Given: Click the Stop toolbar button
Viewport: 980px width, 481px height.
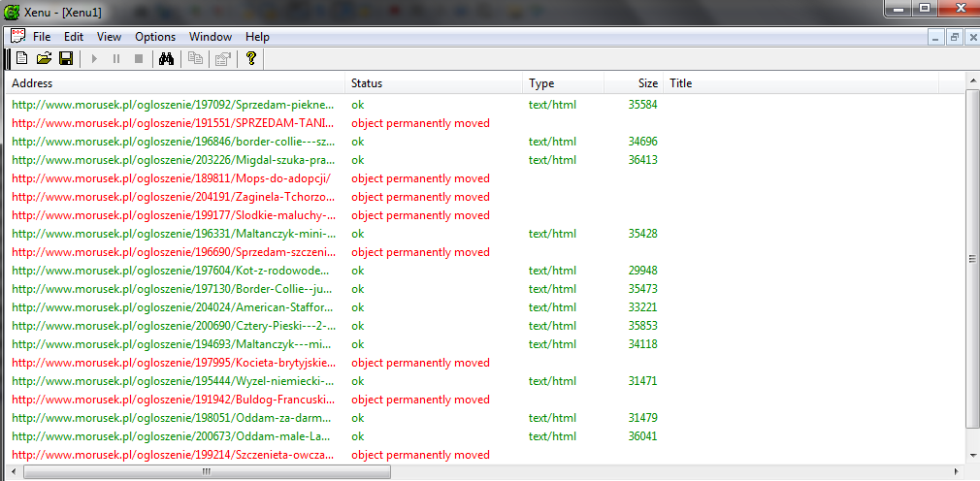Looking at the screenshot, I should (x=139, y=59).
